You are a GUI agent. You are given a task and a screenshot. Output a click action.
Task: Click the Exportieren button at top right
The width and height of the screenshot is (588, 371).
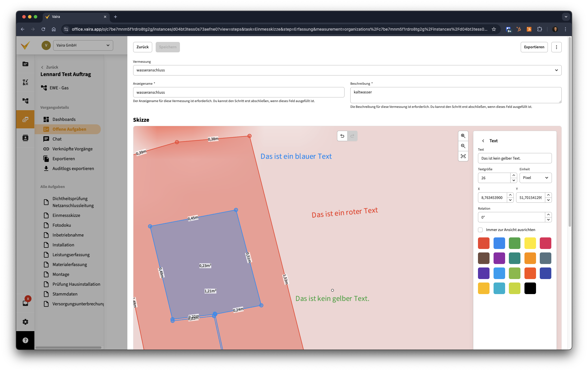534,47
